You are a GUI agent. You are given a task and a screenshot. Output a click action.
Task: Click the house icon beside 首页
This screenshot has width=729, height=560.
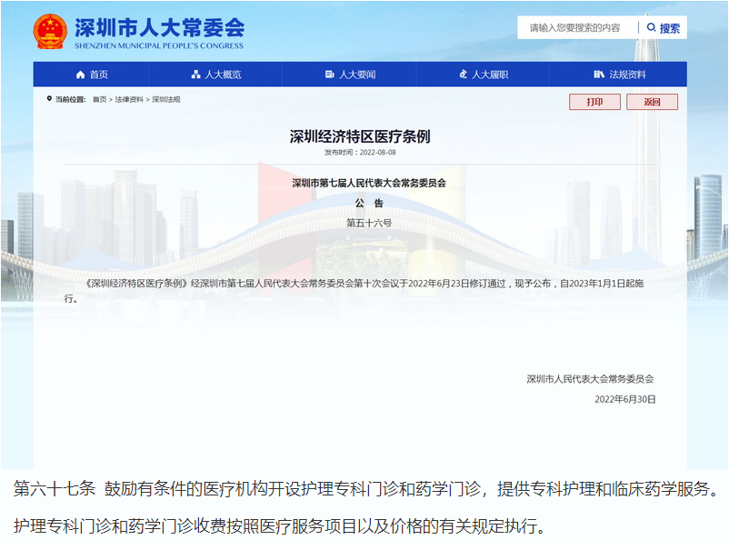coord(80,75)
